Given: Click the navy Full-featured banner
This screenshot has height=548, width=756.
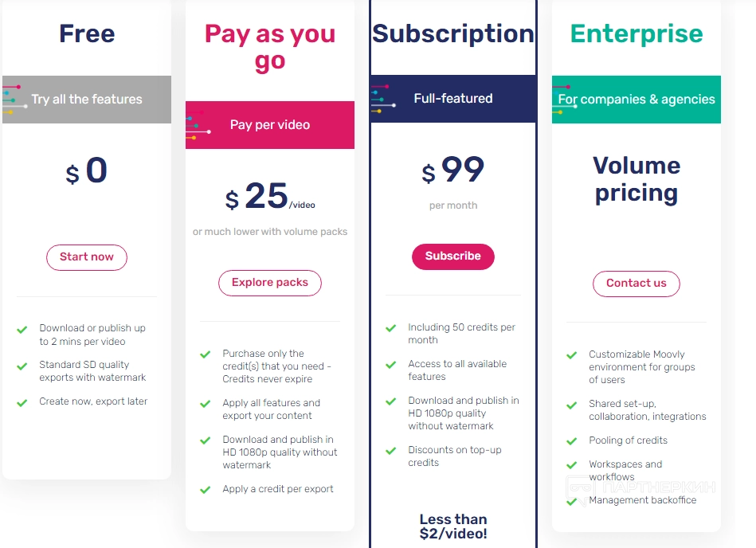Looking at the screenshot, I should click(x=453, y=99).
